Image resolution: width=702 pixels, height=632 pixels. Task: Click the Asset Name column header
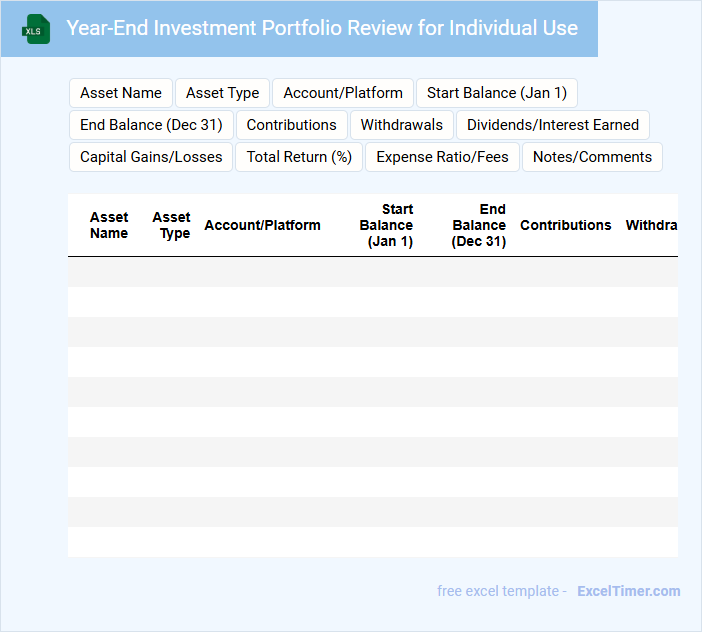tap(109, 225)
